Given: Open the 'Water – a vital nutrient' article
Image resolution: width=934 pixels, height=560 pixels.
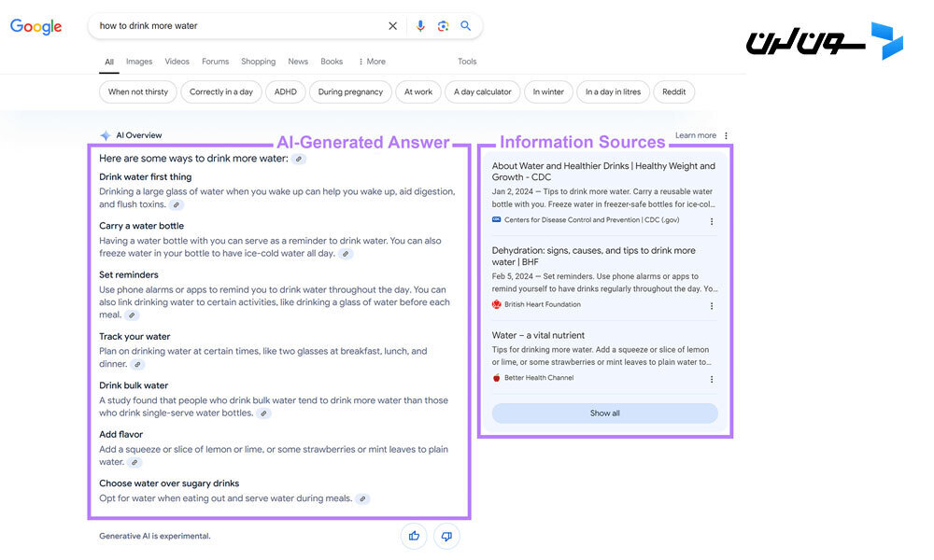Looking at the screenshot, I should [x=539, y=336].
